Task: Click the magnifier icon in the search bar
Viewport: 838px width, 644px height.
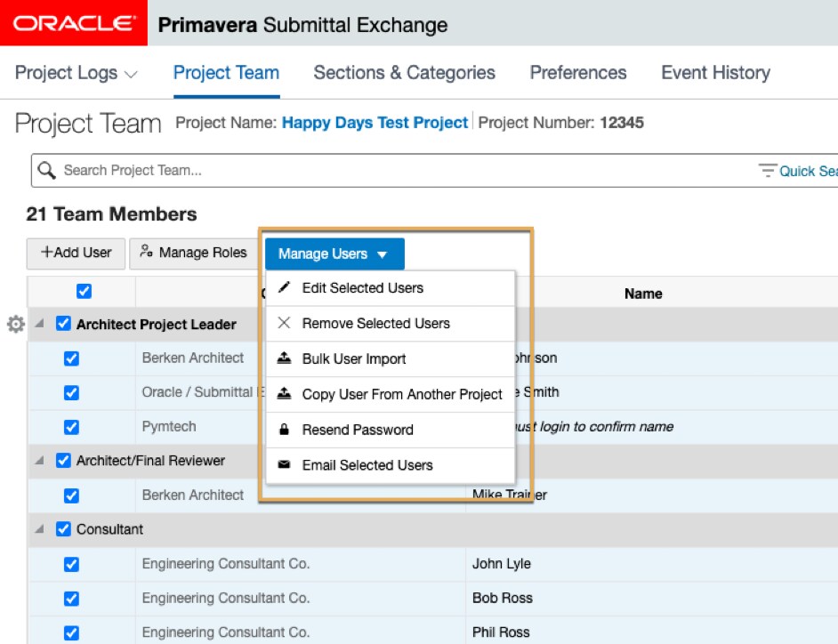Action: [46, 170]
